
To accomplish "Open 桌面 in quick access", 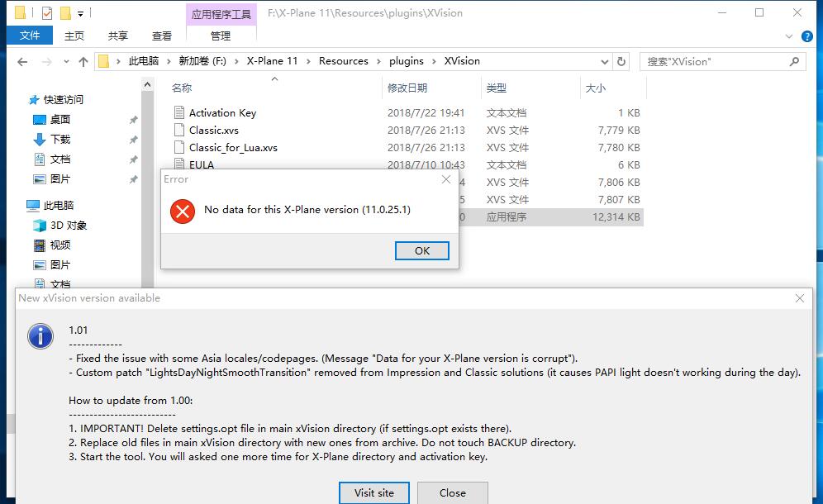I will tap(59, 119).
